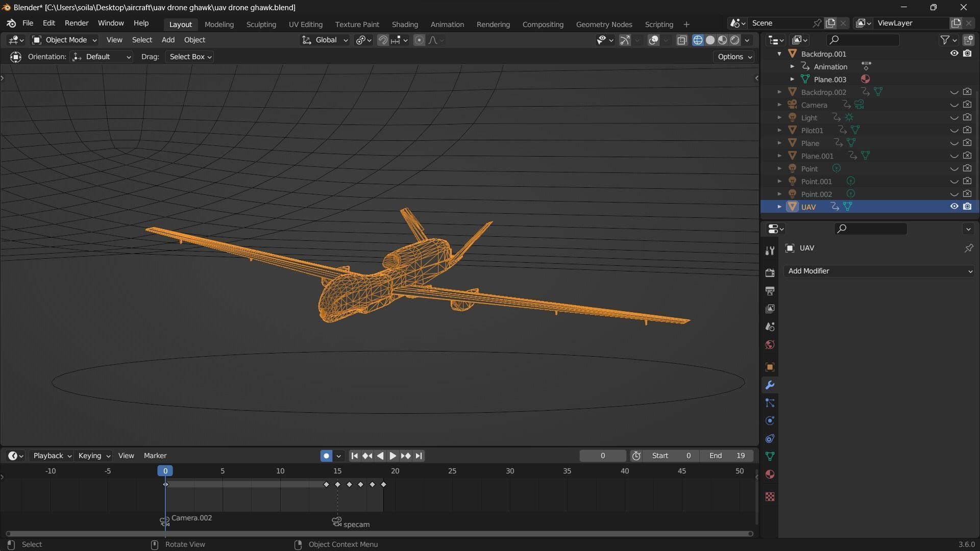
Task: Toggle Backdrop.001 viewport visibility eye
Action: click(x=953, y=54)
